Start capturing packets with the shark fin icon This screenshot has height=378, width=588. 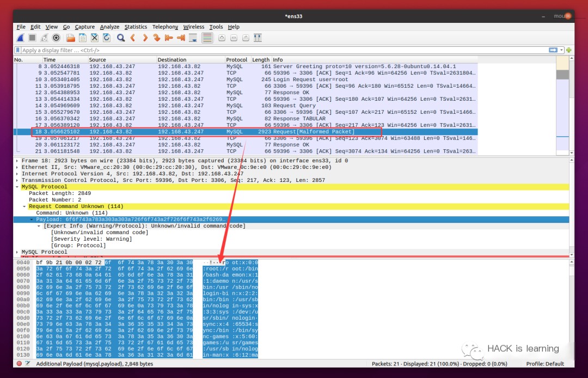(x=21, y=38)
